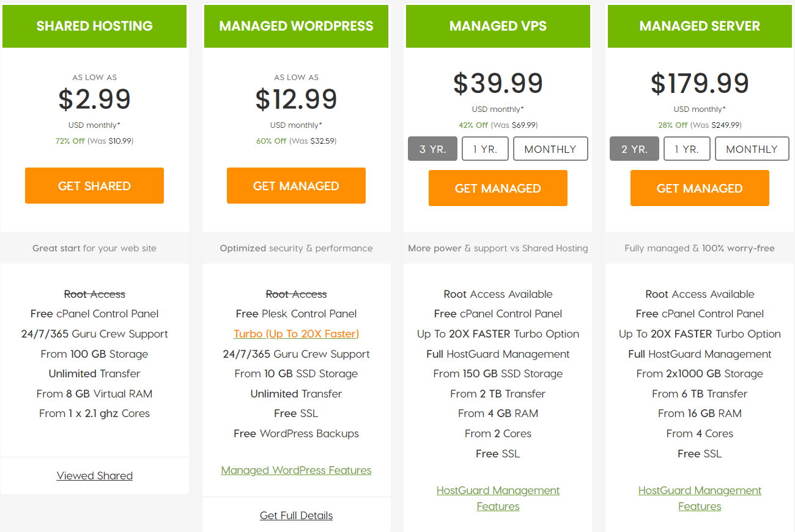
Task: Click the 72% Off (Was $10.99) text
Action: (x=94, y=141)
